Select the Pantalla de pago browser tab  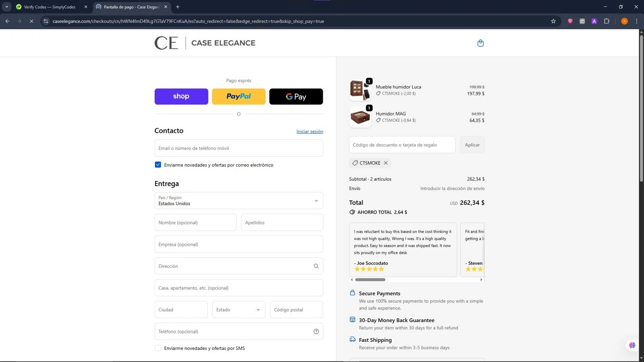pos(131,7)
